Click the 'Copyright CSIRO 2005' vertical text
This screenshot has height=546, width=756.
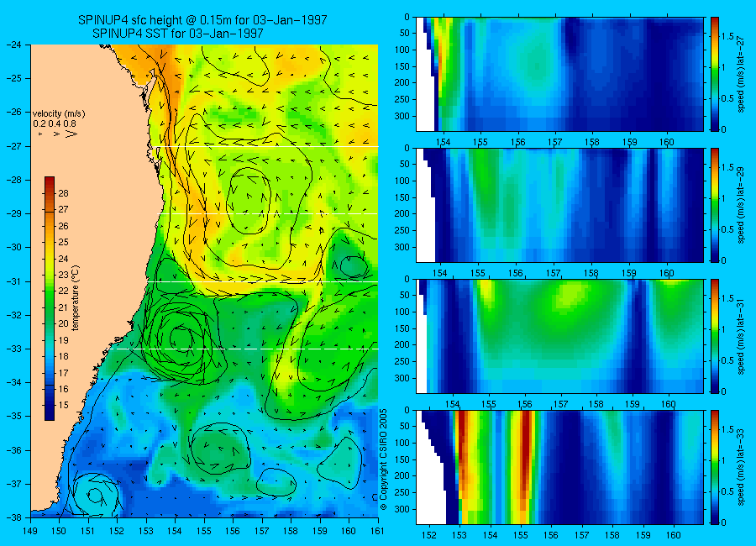[383, 459]
